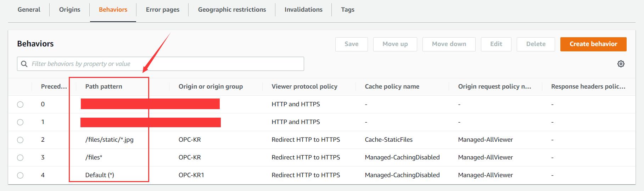This screenshot has height=191, width=644.
Task: Open the Origins tab
Action: (x=69, y=10)
